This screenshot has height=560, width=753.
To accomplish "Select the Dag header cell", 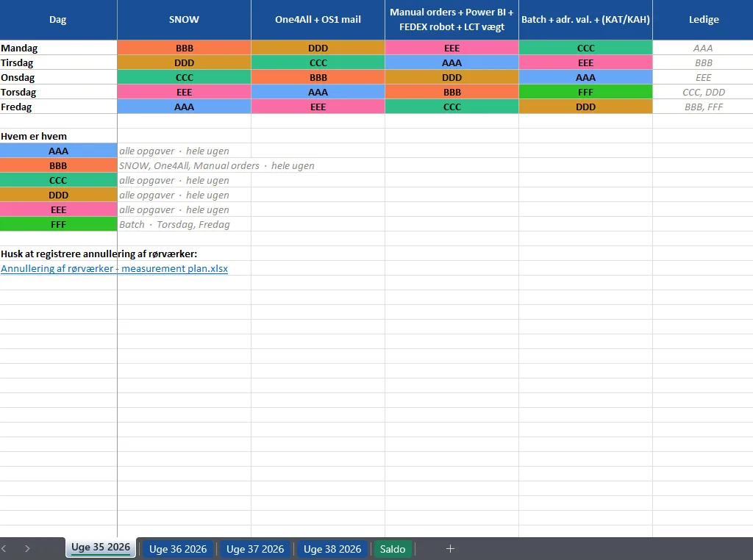I will (x=58, y=20).
